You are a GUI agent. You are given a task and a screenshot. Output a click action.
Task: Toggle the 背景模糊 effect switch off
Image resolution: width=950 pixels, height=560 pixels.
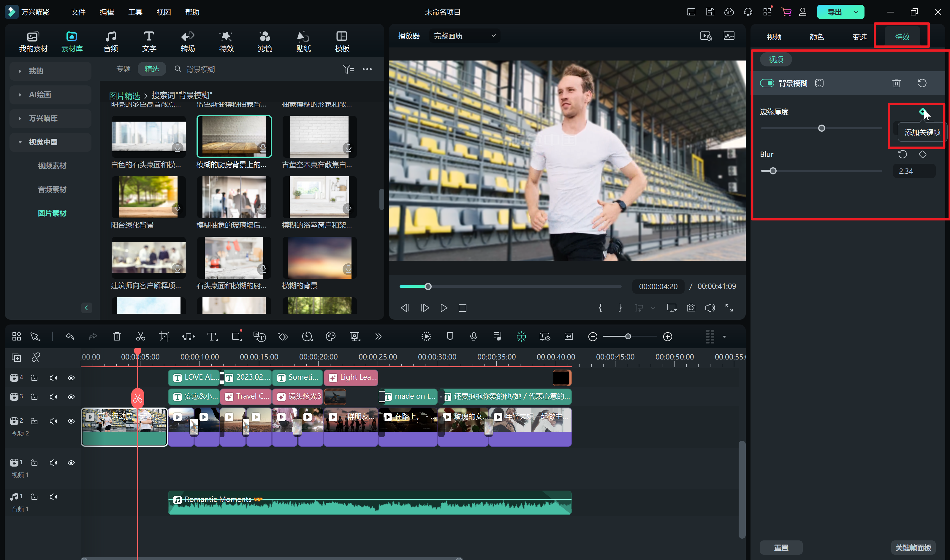tap(767, 83)
